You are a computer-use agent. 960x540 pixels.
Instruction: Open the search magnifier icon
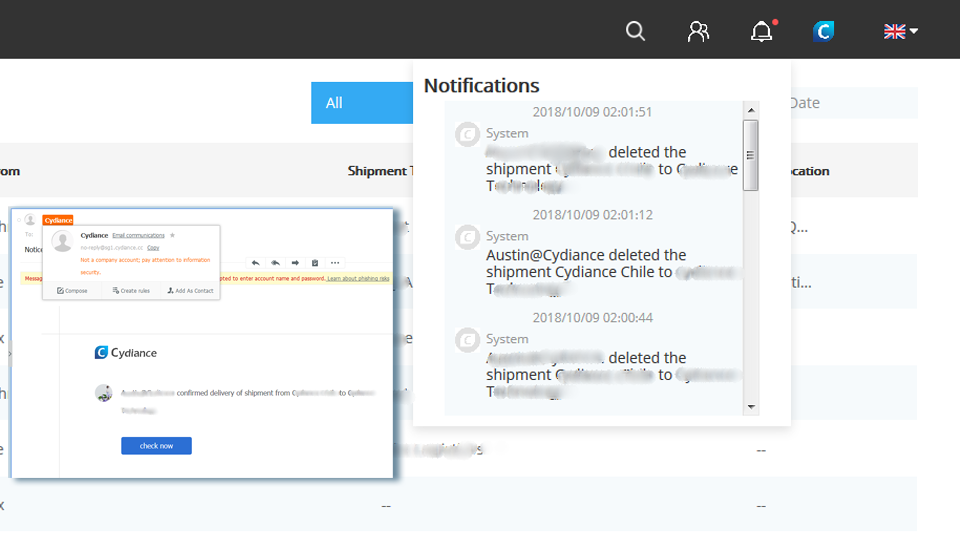(x=635, y=31)
